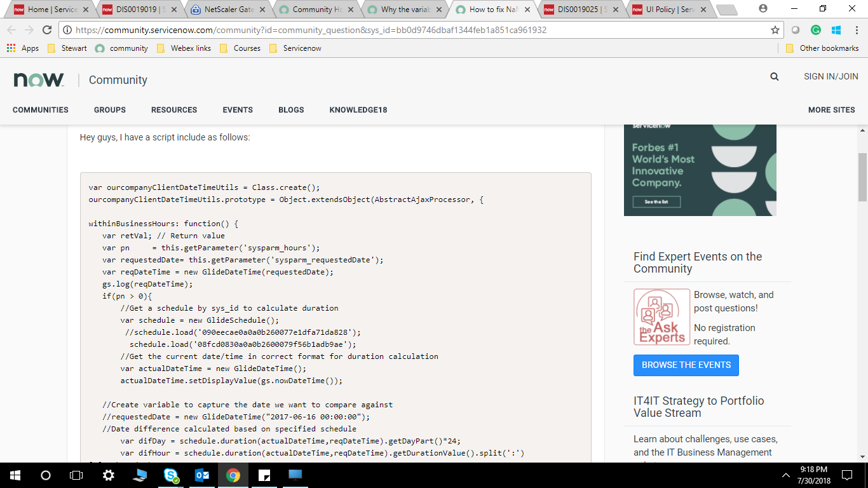868x488 pixels.
Task: Open the BLOGS menu item
Action: pos(291,110)
